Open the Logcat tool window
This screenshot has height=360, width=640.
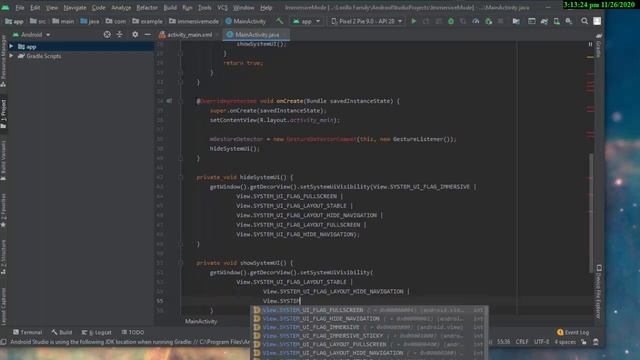[96, 332]
